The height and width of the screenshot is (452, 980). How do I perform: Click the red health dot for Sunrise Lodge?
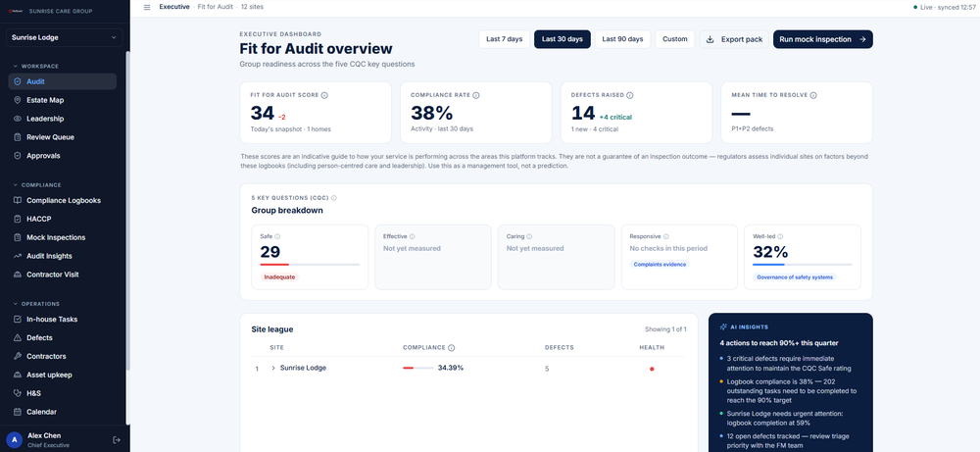click(652, 369)
